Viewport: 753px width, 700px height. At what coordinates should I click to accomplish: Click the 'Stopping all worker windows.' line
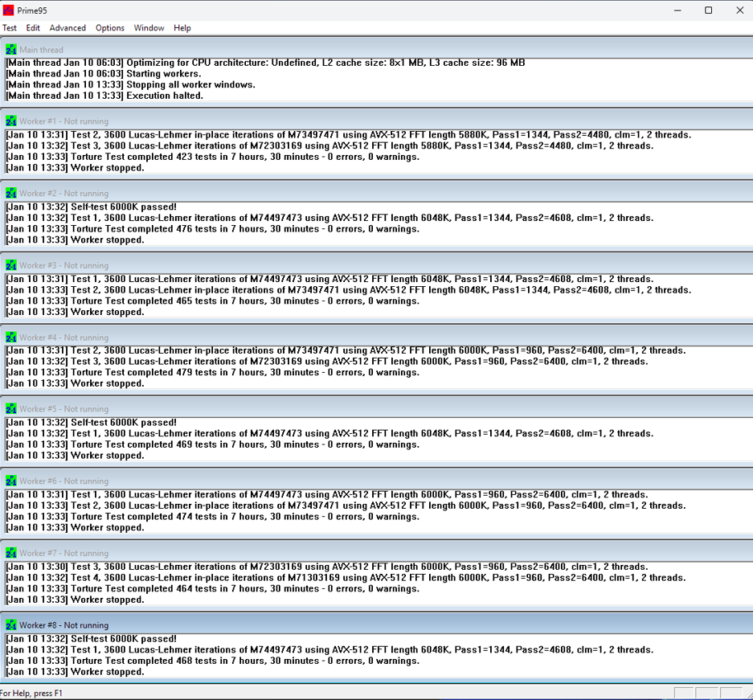[130, 84]
